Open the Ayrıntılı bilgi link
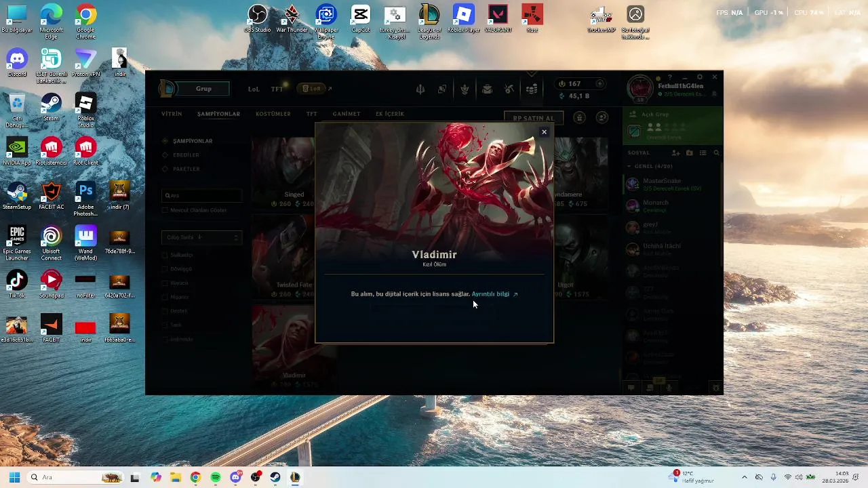The height and width of the screenshot is (488, 868). pos(494,294)
